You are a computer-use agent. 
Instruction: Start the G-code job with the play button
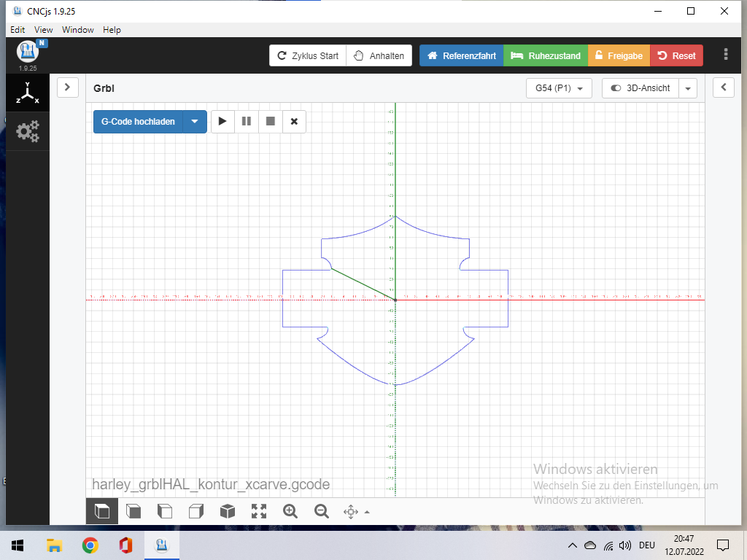[x=222, y=122]
